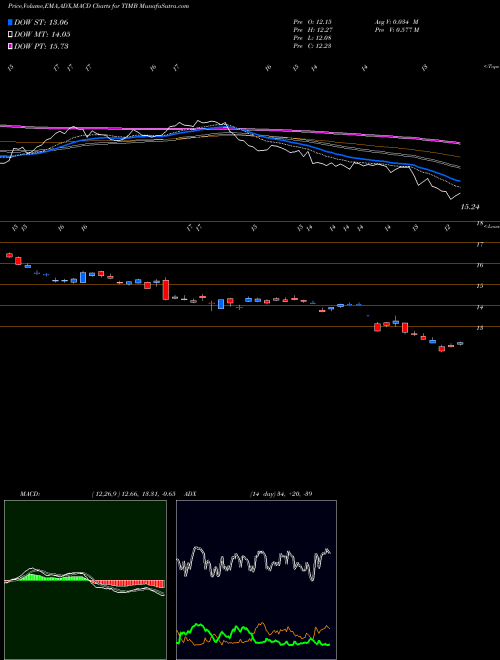Screen dimensions: 500x660
Task: Click the '<Tops' label at right edge
Action: pyautogui.click(x=491, y=67)
